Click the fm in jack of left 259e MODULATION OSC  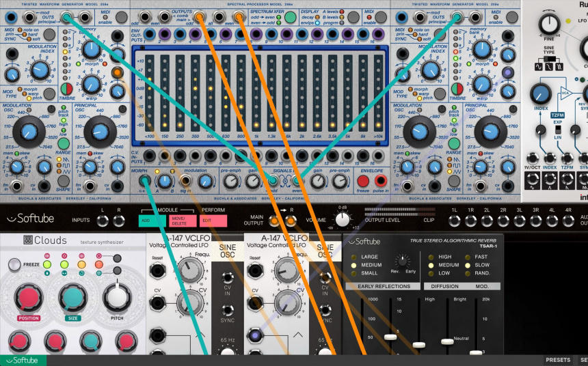[x=16, y=186]
